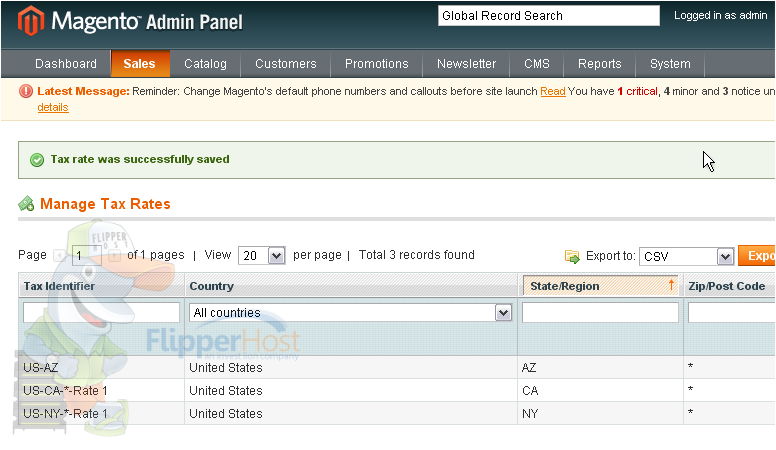Click the zip code asterisk in NY row
Screen dimensions: 776x450
tap(690, 412)
